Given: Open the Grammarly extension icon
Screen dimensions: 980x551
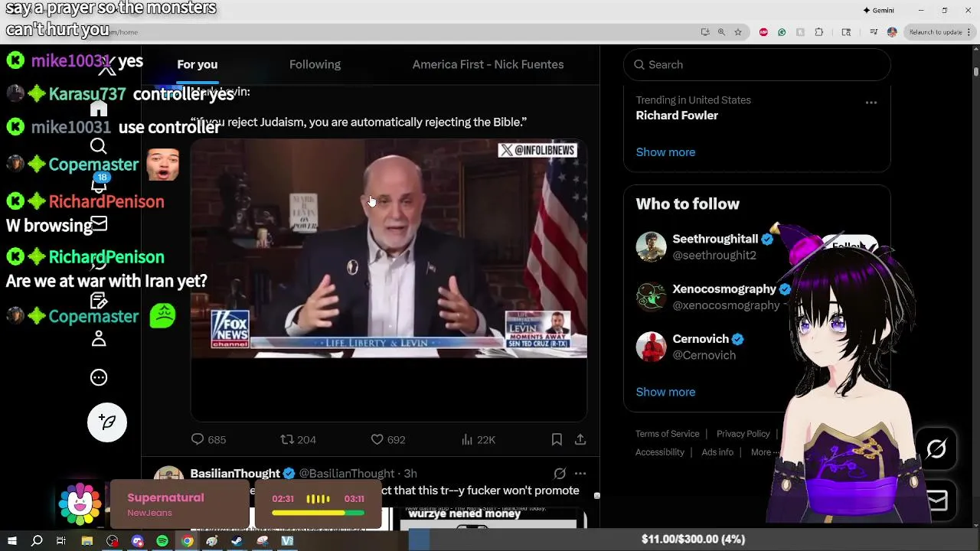Looking at the screenshot, I should 782,32.
